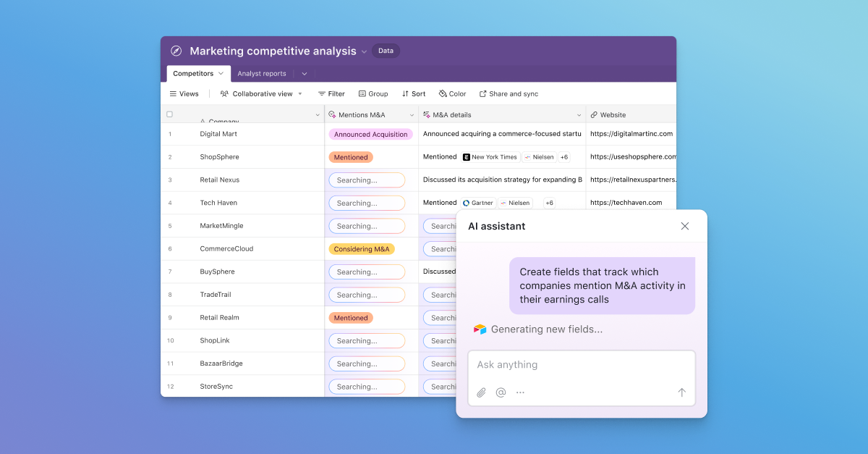Select the checkbox on the ShopSphere row
This screenshot has height=454, width=868.
click(x=169, y=157)
